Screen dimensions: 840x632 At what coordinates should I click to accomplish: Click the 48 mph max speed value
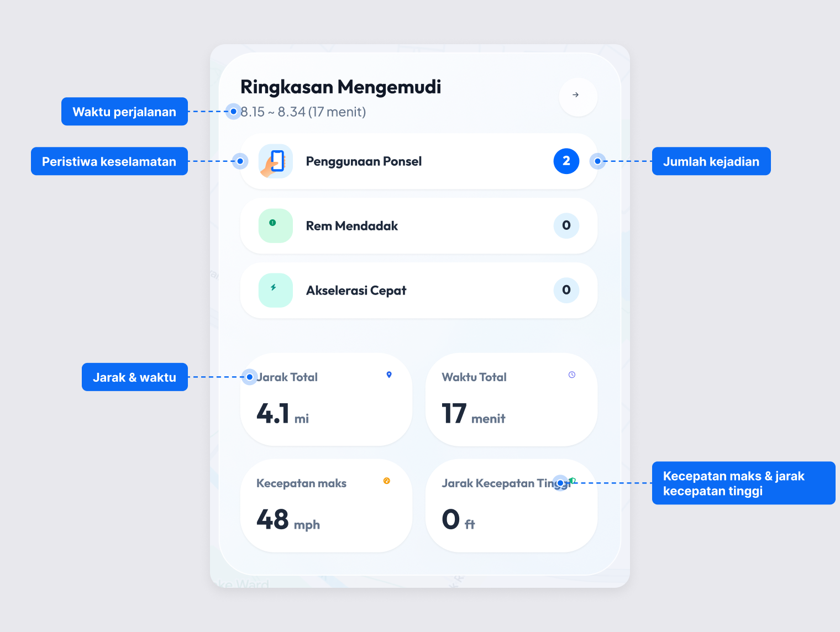(288, 520)
